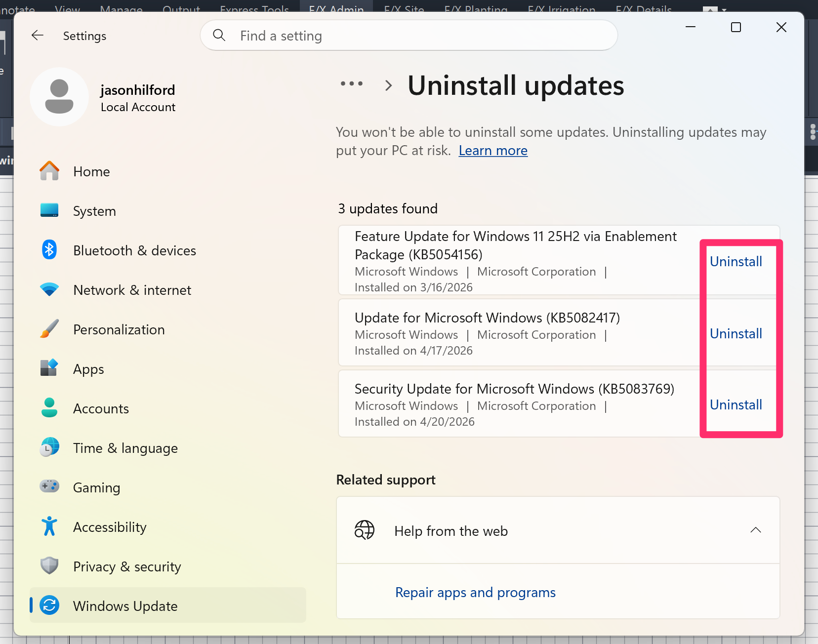Click the Bluetooth & devices icon
Viewport: 818px width, 644px height.
click(49, 250)
